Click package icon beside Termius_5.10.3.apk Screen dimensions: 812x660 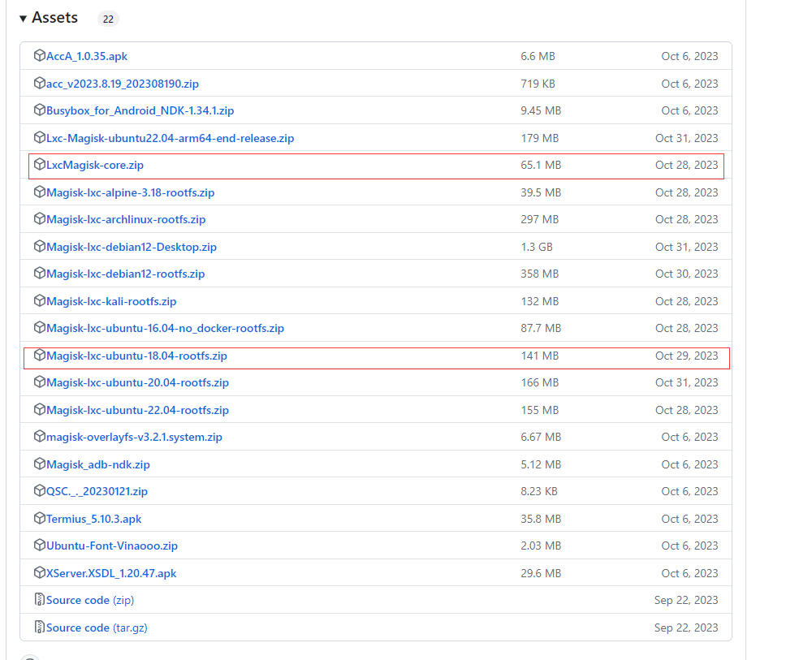point(39,519)
